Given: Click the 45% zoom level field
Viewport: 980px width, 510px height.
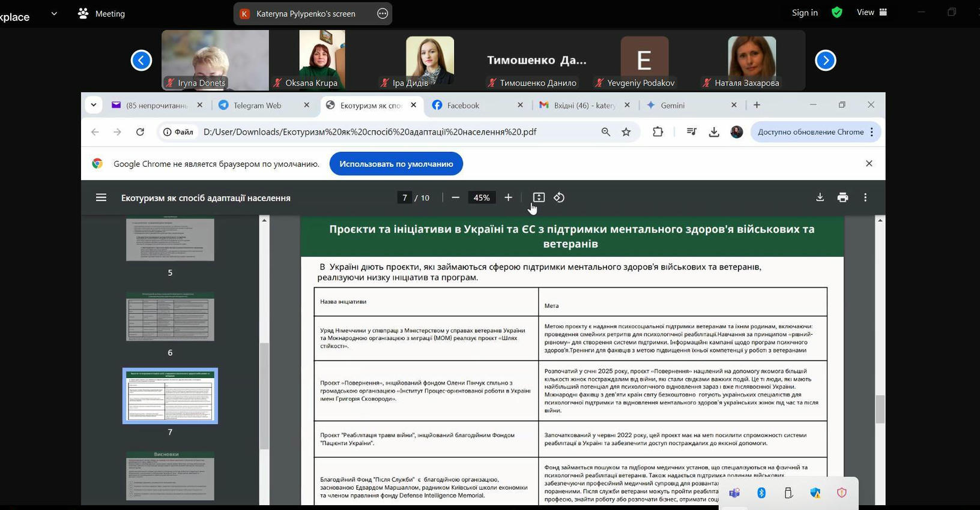Looking at the screenshot, I should pos(482,197).
